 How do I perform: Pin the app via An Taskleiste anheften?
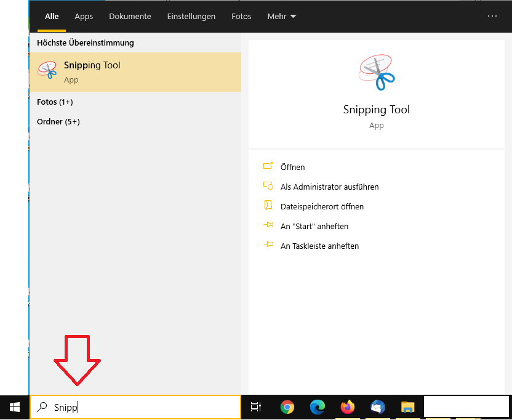pos(319,246)
